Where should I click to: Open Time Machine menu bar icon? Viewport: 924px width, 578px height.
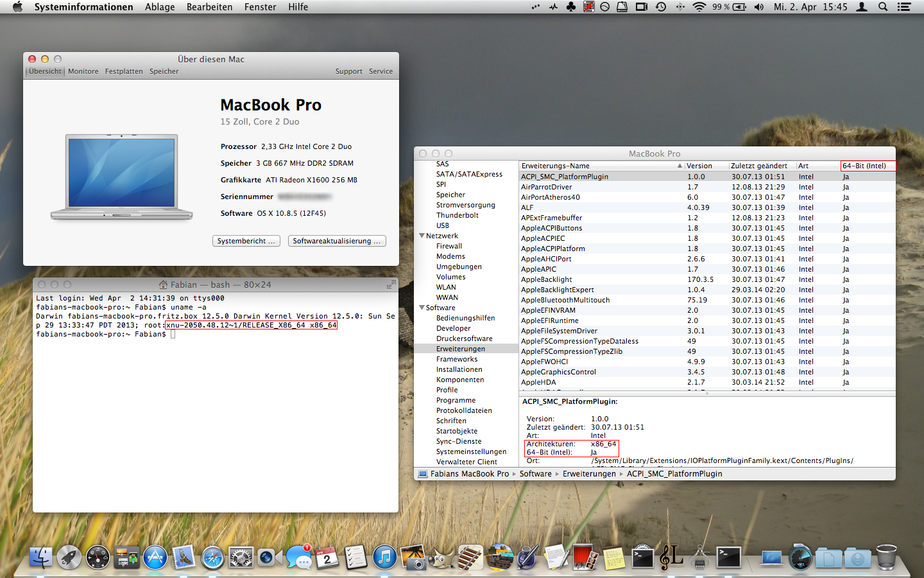(661, 7)
